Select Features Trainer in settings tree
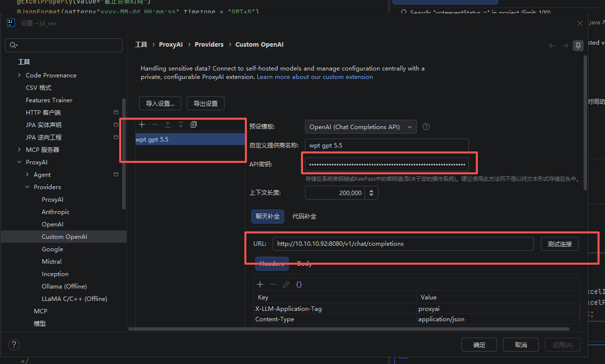 [49, 100]
